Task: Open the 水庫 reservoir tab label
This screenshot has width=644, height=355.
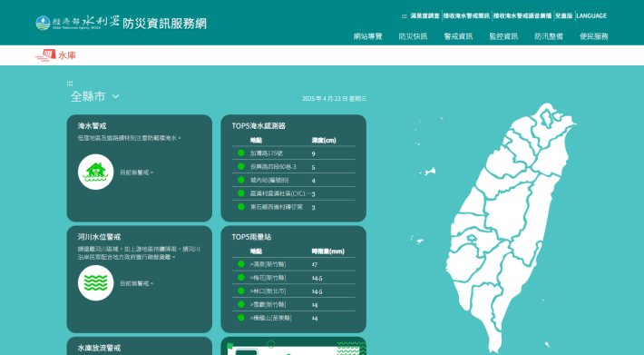Action: tap(67, 55)
